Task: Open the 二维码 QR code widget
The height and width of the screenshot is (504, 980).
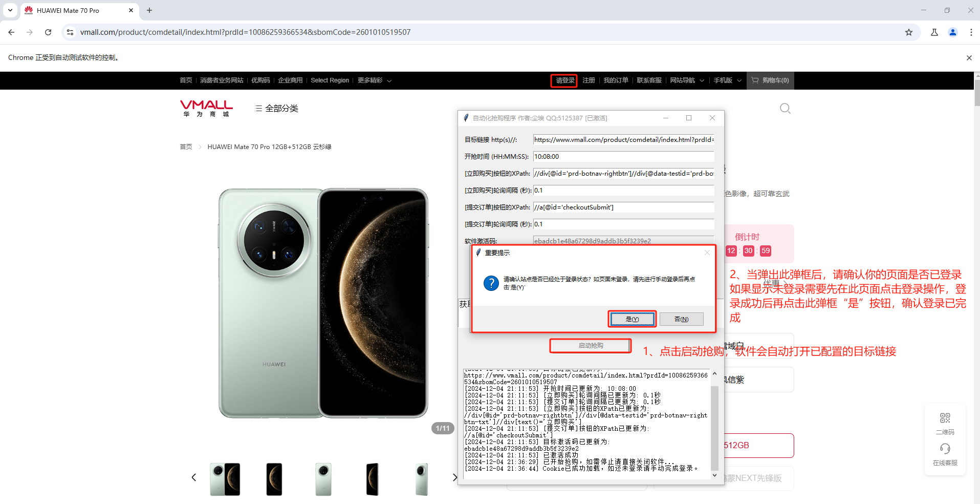Action: (945, 424)
